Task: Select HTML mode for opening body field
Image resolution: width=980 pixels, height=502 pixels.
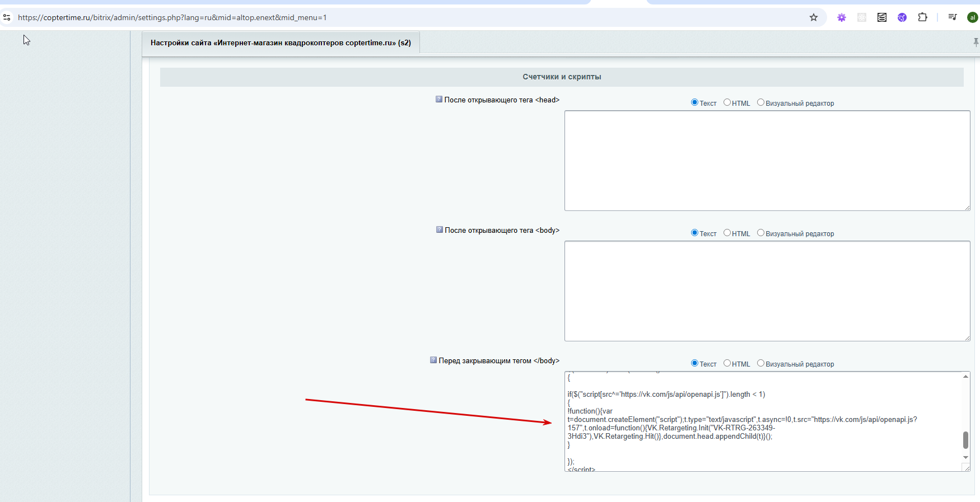Action: (727, 233)
